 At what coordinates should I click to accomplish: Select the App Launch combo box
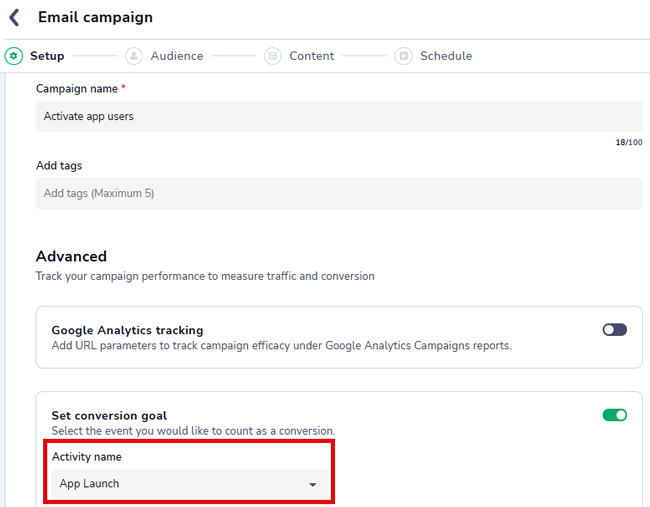(189, 484)
